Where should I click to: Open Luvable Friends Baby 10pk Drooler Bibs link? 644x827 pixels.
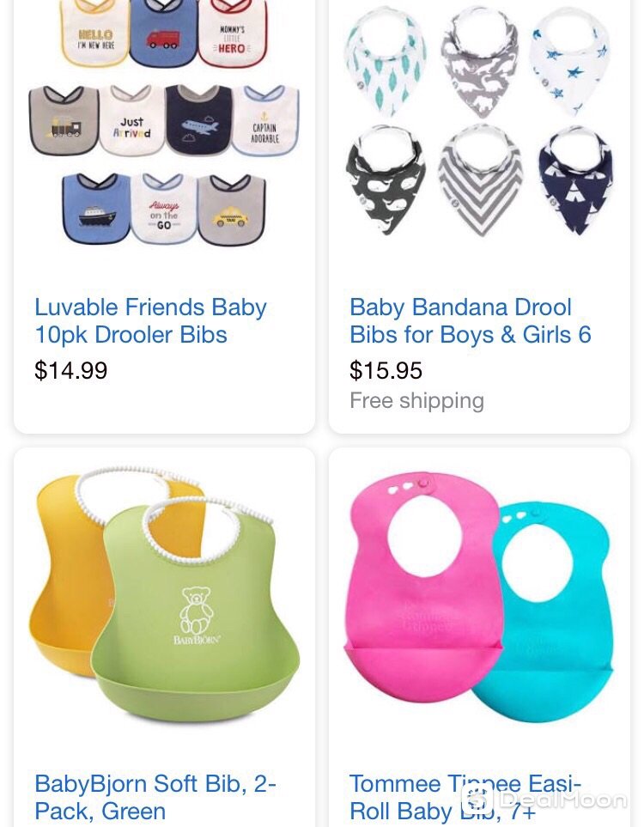point(151,320)
